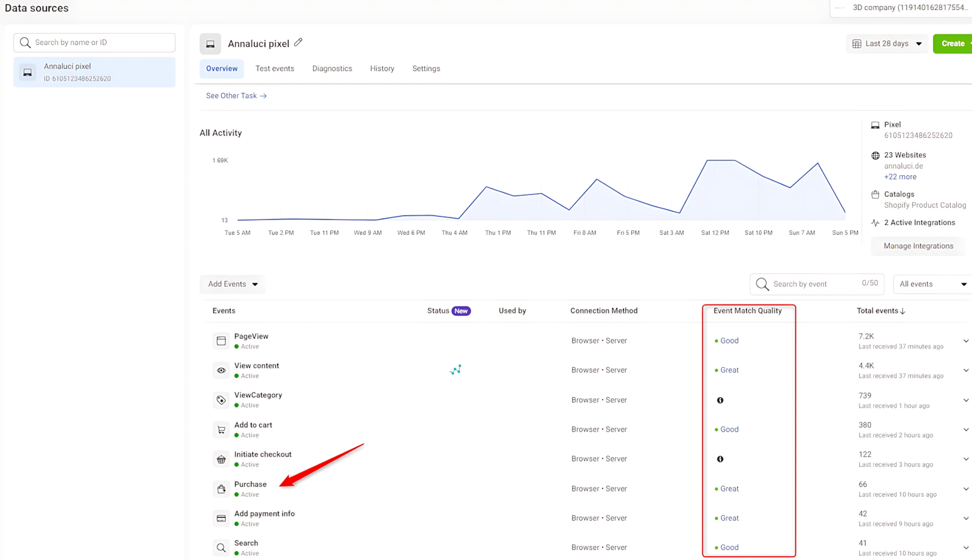
Task: Click the pencil icon to rename Annaluci pixel
Action: click(298, 42)
